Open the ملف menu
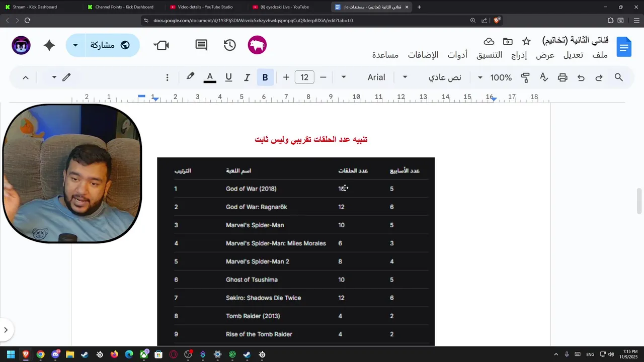The image size is (644, 362). point(600,55)
